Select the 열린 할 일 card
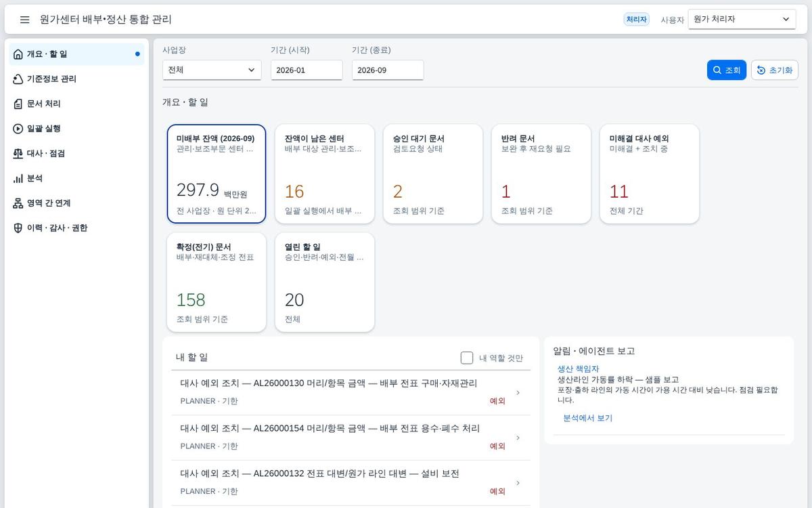This screenshot has height=508, width=812. pos(325,282)
